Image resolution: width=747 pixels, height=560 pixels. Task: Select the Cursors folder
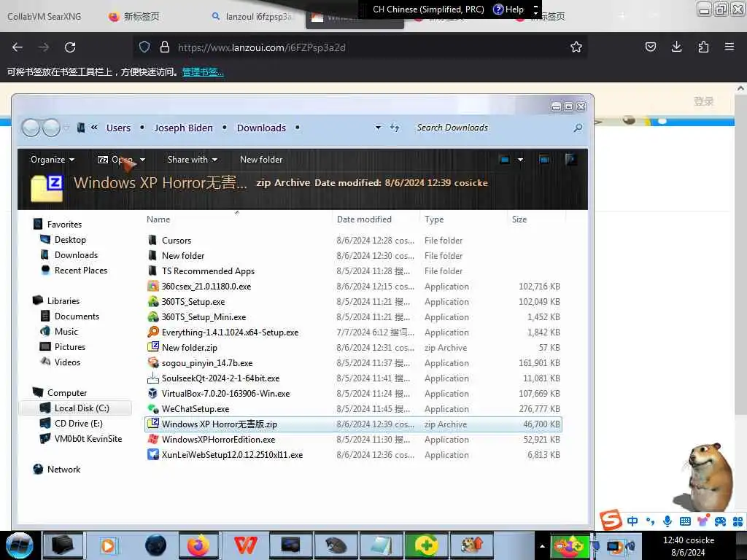click(177, 241)
